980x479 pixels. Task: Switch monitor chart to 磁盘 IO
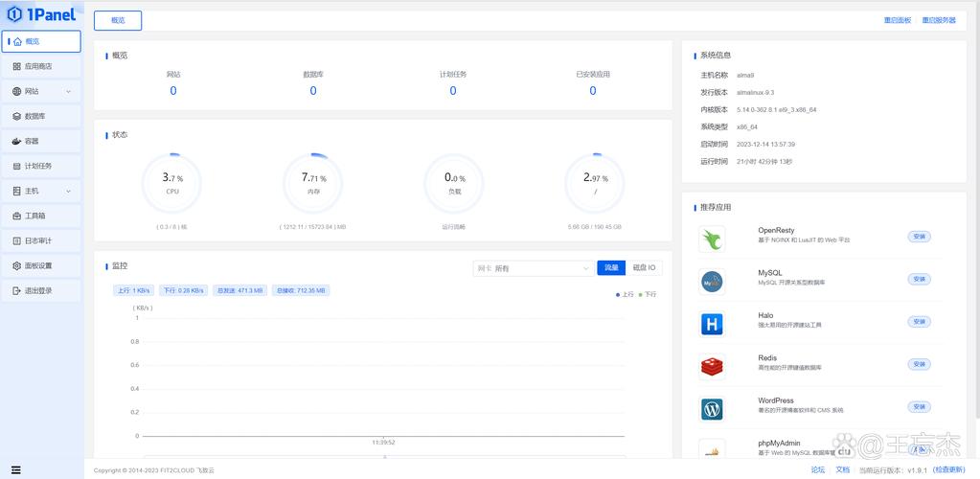[x=645, y=268]
